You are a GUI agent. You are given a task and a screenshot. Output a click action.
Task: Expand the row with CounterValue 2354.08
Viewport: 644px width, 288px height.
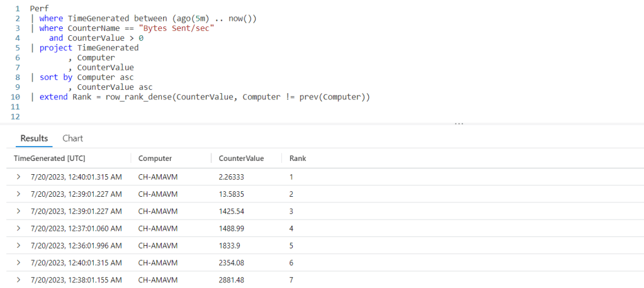(x=18, y=263)
